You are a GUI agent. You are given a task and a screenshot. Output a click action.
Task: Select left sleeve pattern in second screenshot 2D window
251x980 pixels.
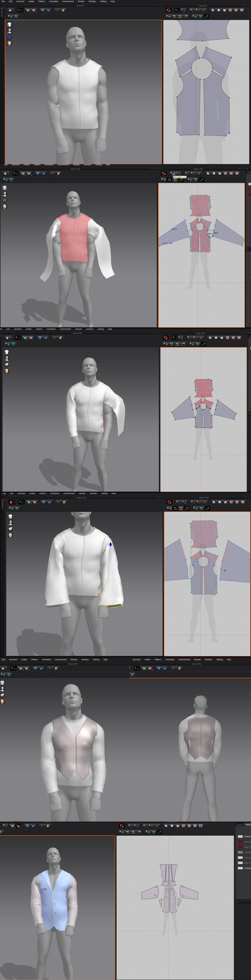[174, 233]
